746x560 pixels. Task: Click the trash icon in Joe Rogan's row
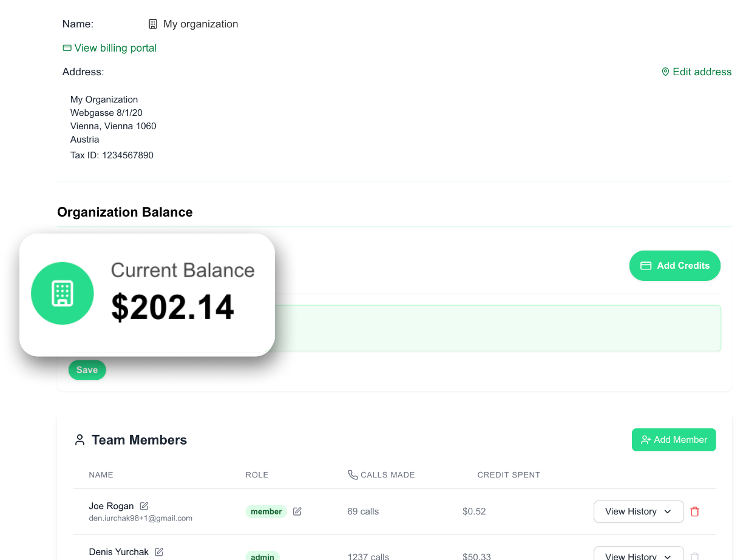694,511
